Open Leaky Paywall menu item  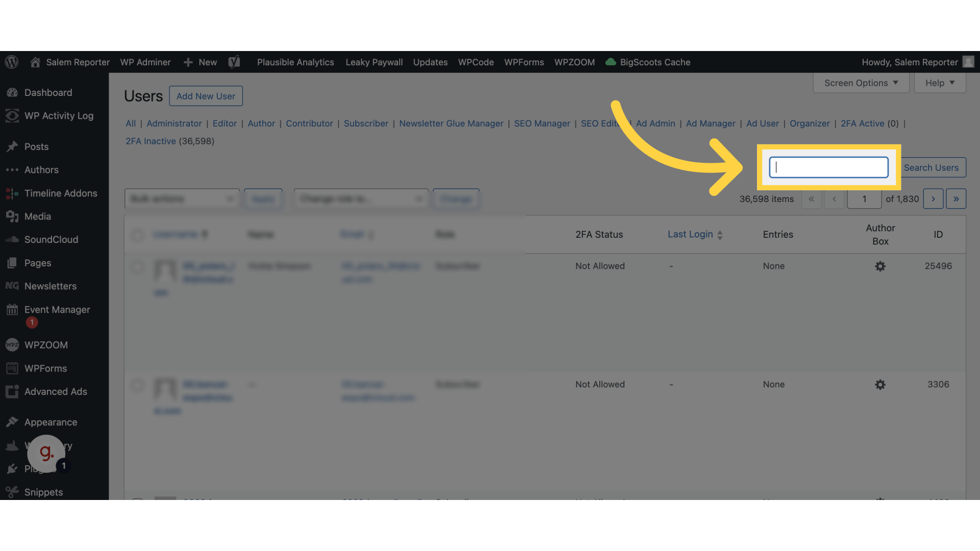374,62
